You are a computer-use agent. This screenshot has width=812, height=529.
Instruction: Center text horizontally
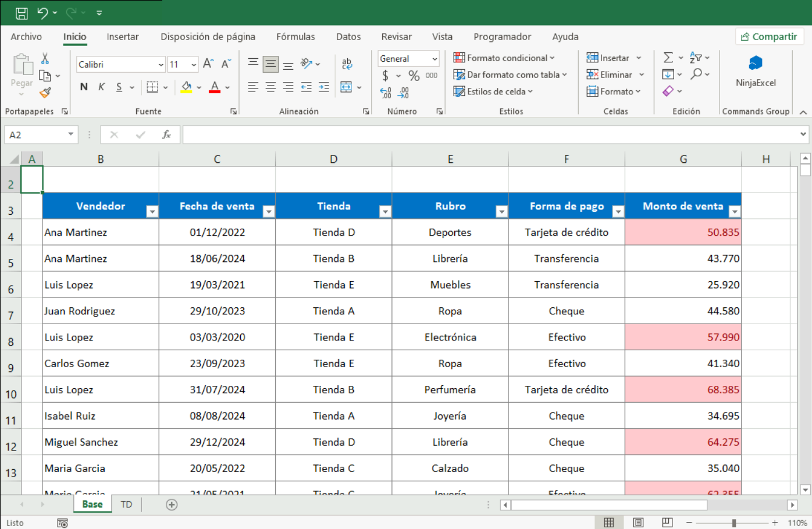coord(270,87)
